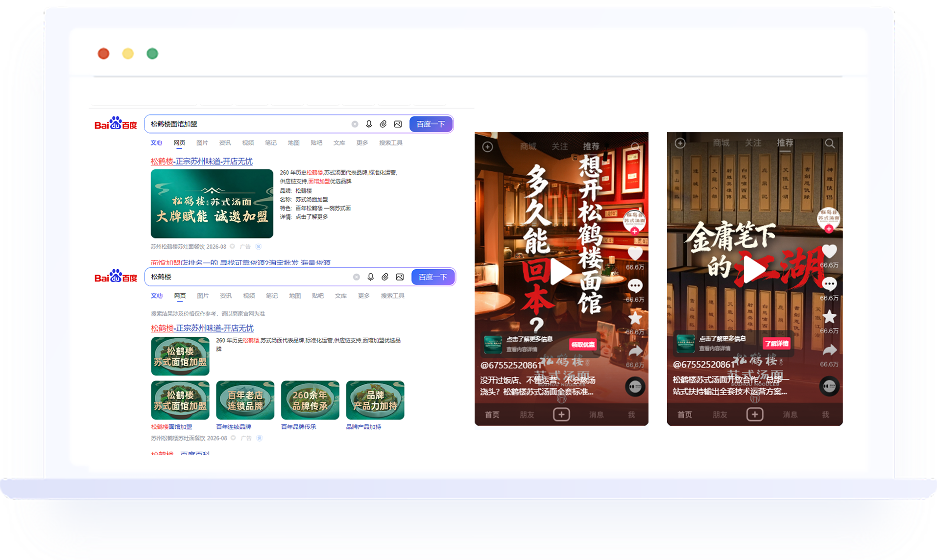This screenshot has width=937, height=560.
Task: Open the music disc icon on right video
Action: click(829, 386)
